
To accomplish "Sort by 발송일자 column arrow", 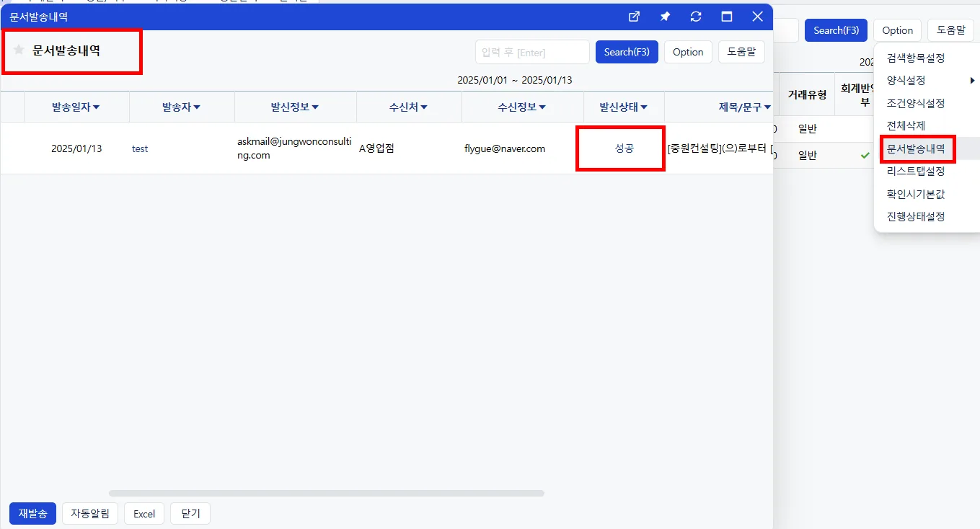I will point(97,107).
